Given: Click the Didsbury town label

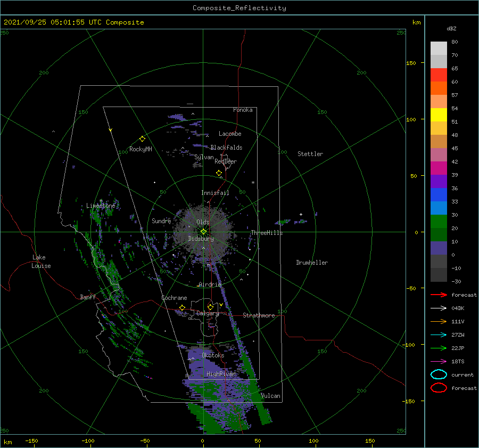Looking at the screenshot, I should point(201,239).
